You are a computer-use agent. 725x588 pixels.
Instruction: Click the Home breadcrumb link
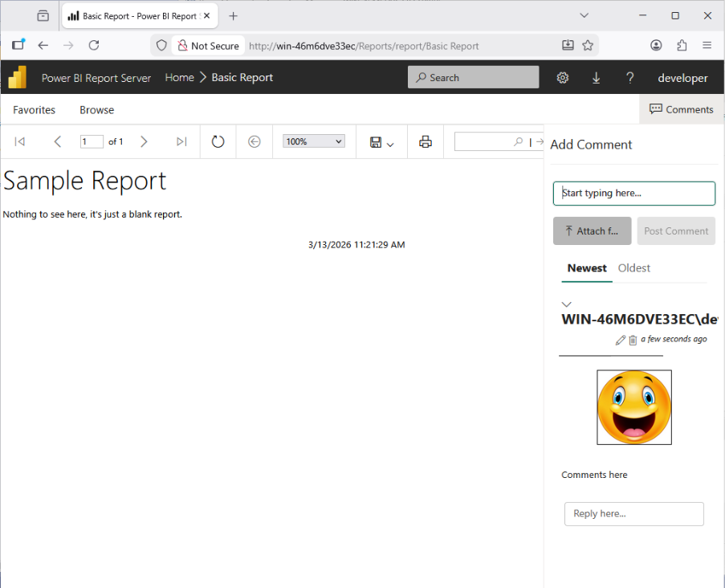tap(179, 78)
